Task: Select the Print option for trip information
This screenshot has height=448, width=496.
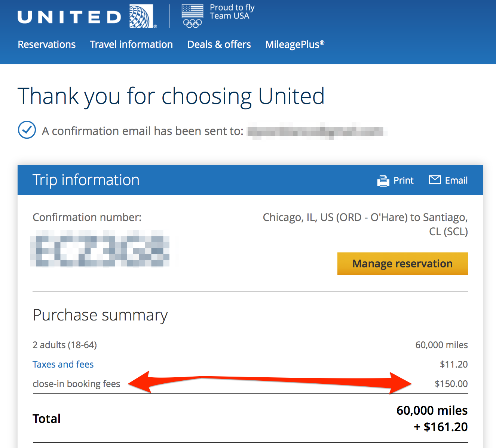Action: 404,180
